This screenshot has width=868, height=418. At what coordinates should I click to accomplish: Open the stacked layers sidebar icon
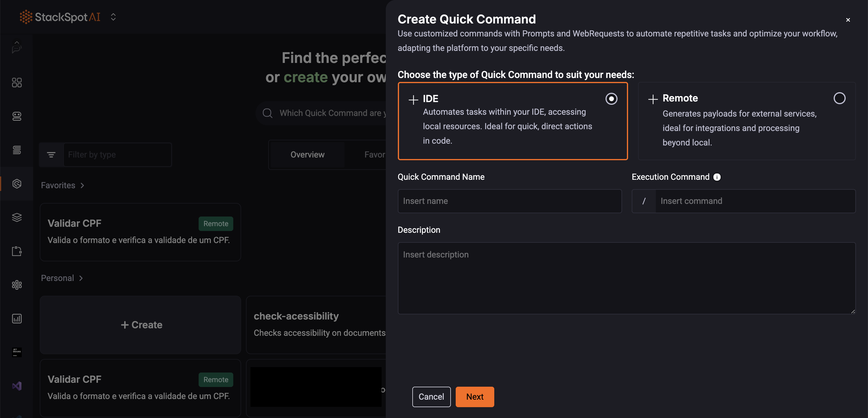point(17,217)
